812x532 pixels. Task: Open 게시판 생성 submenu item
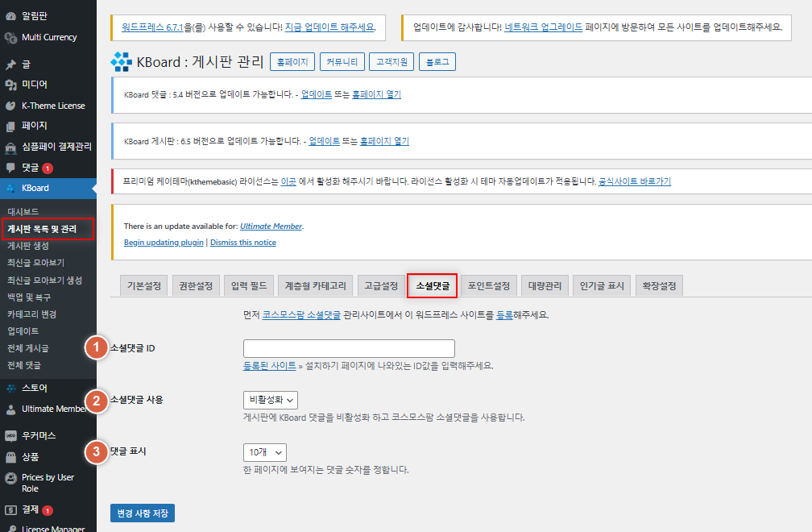tap(28, 246)
